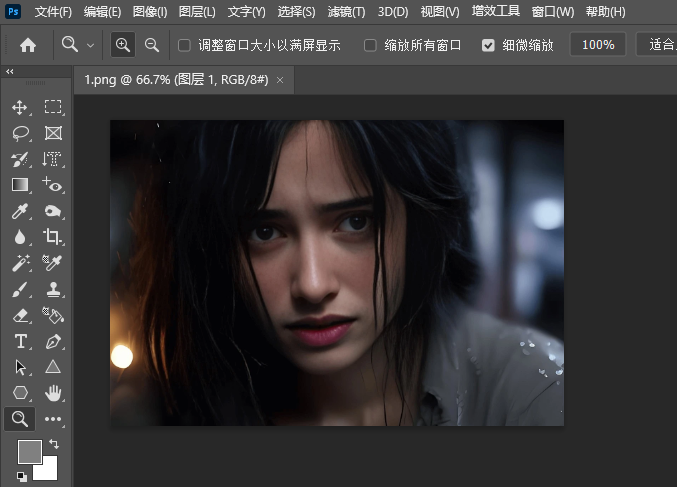Select the Lasso tool
This screenshot has height=487, width=677.
point(20,133)
